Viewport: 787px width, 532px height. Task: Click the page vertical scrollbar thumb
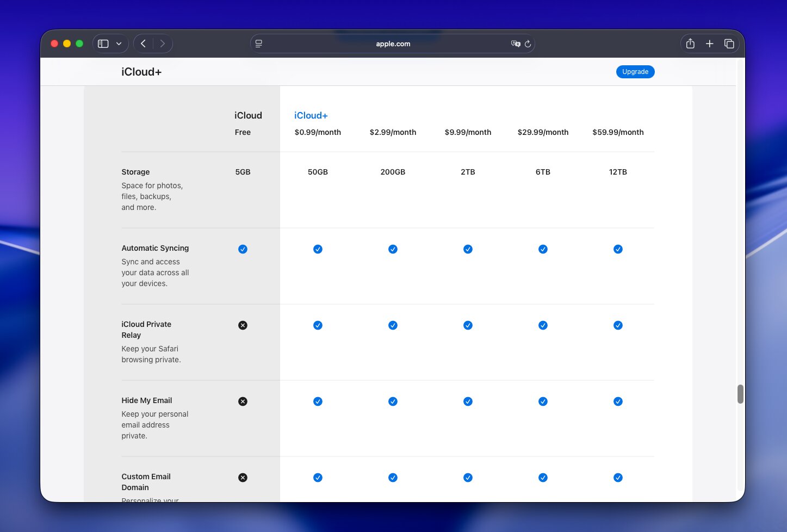(740, 394)
